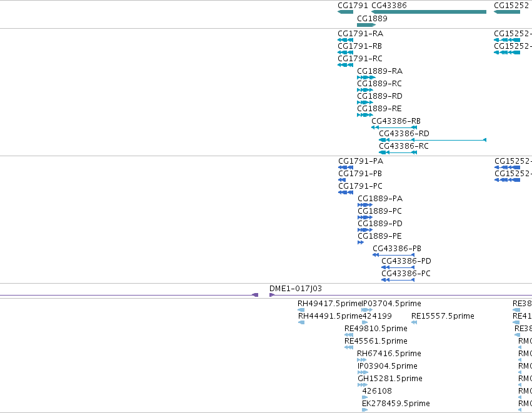
Task: Click transcript CG43386-RD label
Action: coord(404,134)
